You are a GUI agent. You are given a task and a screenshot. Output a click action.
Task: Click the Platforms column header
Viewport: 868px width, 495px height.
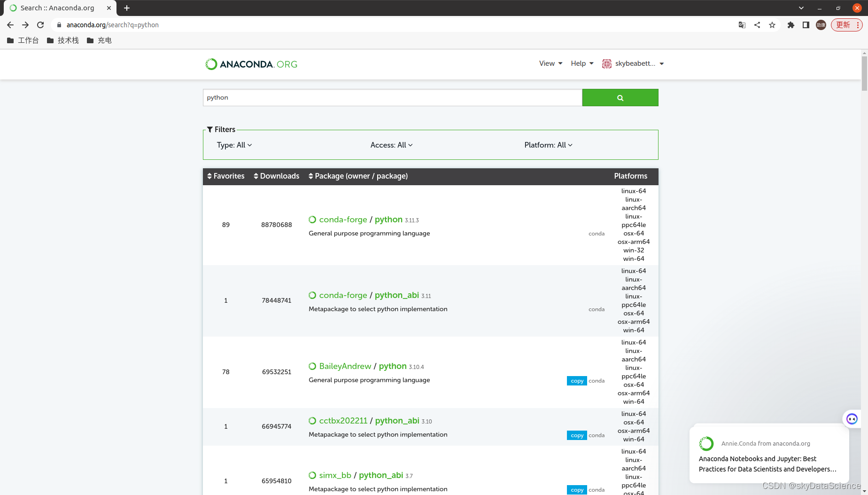(630, 176)
